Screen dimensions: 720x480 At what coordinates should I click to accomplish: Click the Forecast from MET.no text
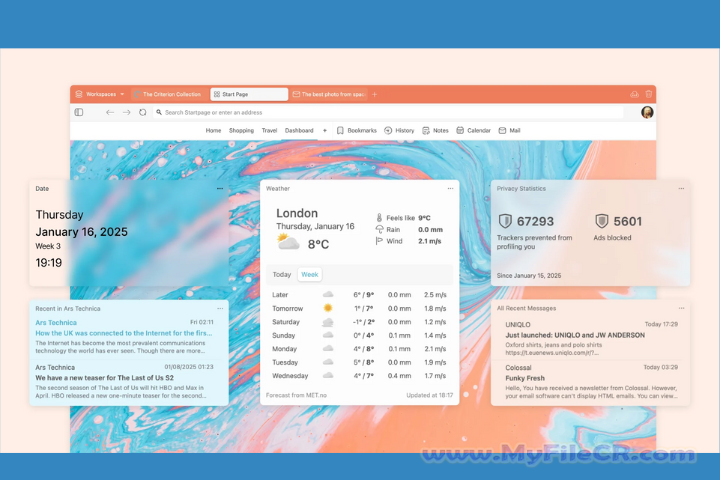click(x=296, y=395)
